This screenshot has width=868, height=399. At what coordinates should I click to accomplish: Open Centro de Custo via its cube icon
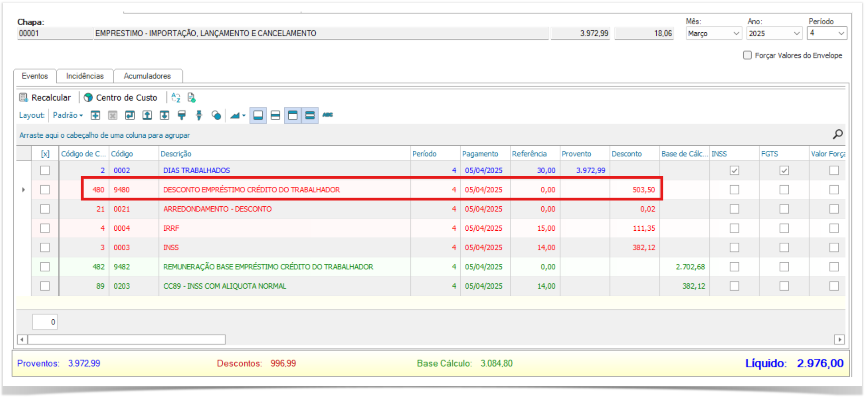coord(88,97)
